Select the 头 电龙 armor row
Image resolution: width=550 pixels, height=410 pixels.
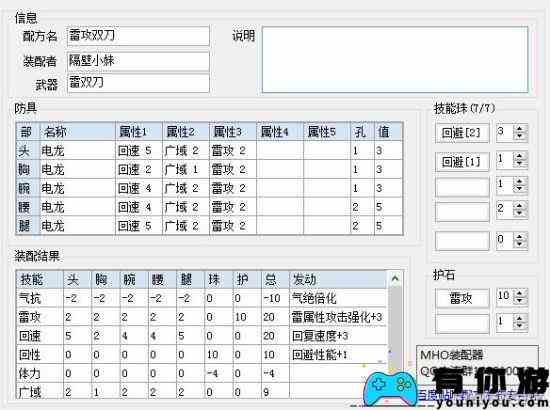click(x=209, y=151)
